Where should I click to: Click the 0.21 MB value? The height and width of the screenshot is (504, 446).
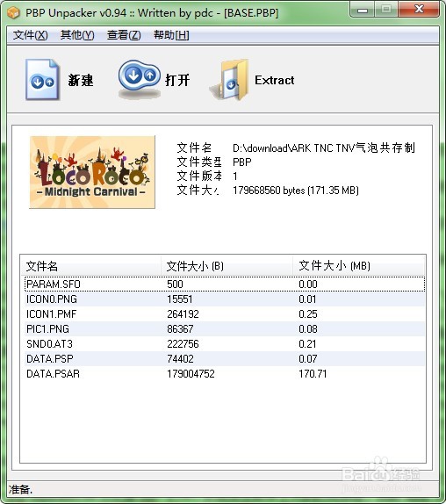coord(307,344)
